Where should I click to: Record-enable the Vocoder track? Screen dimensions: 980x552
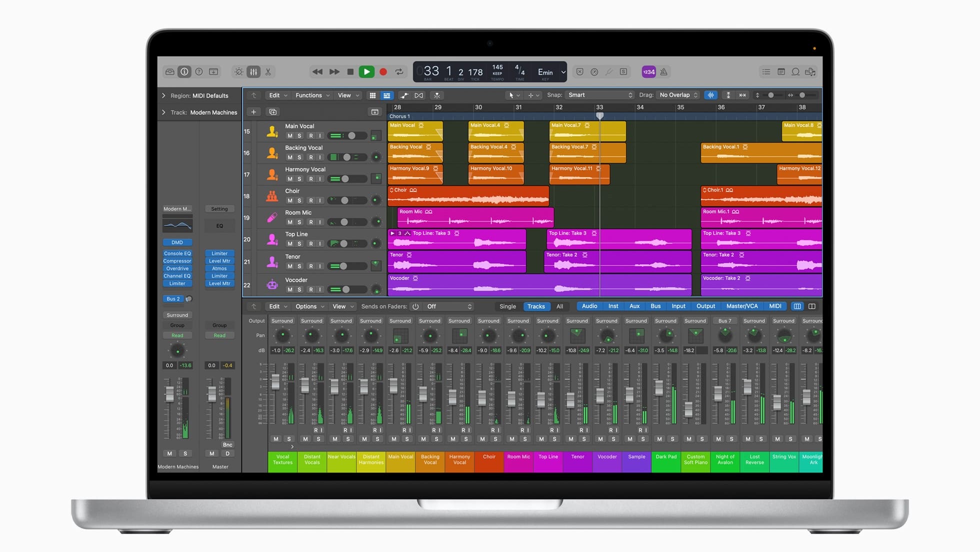pos(310,289)
